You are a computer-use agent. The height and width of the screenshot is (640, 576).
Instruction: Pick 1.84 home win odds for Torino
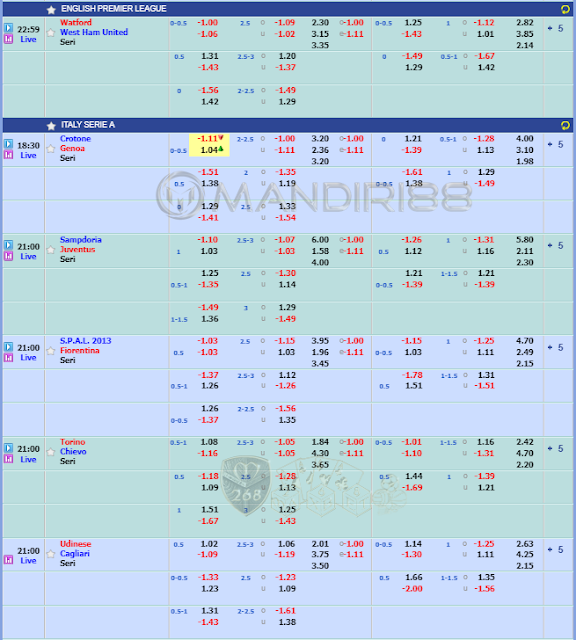point(320,442)
